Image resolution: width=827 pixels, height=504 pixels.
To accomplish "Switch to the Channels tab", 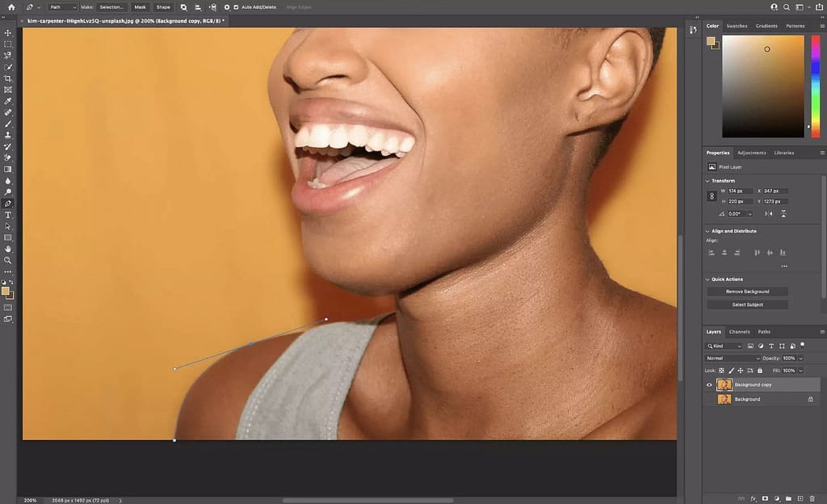I will [x=739, y=331].
